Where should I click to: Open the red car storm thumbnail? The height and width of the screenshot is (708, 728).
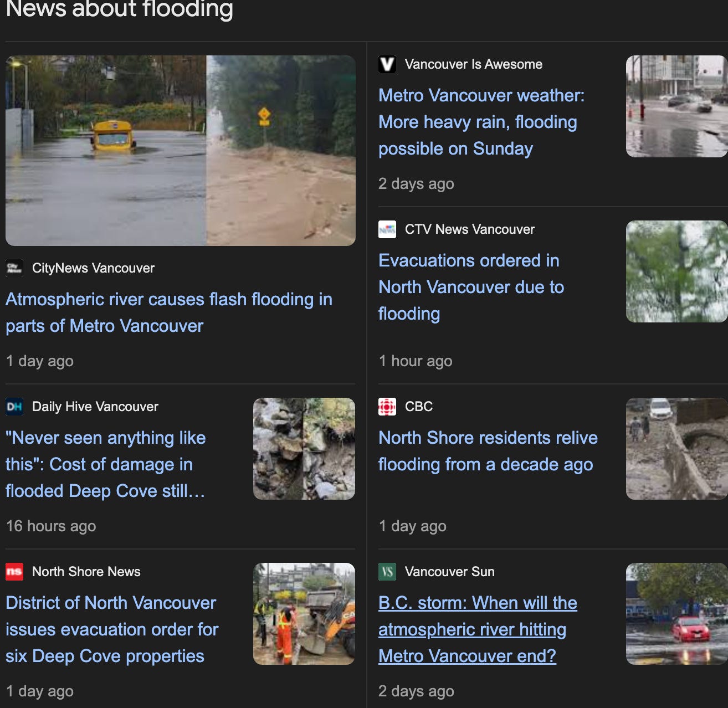click(x=677, y=614)
